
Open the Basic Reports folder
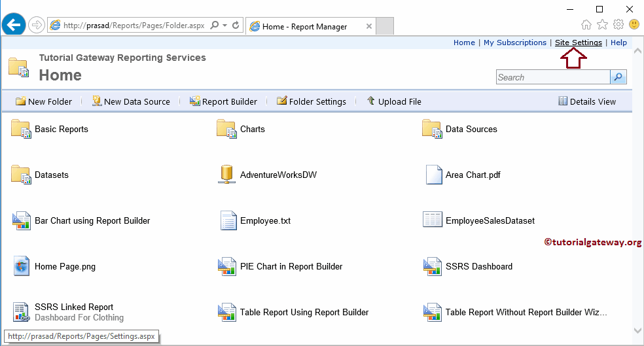pyautogui.click(x=61, y=129)
